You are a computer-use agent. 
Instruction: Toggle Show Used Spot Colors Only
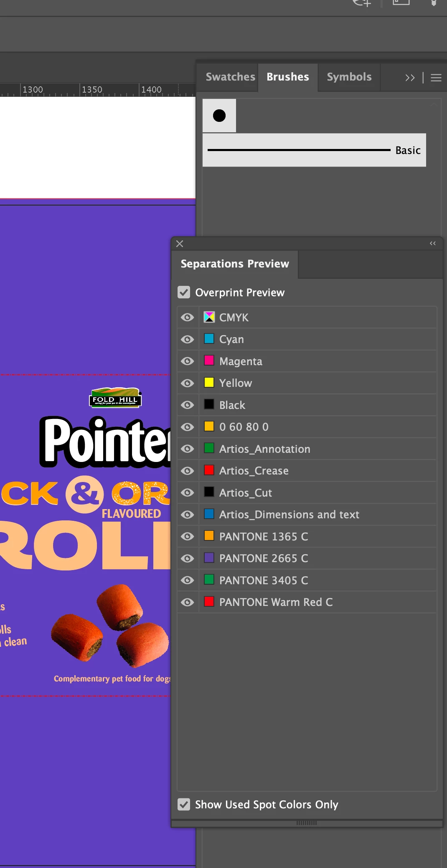pos(184,805)
